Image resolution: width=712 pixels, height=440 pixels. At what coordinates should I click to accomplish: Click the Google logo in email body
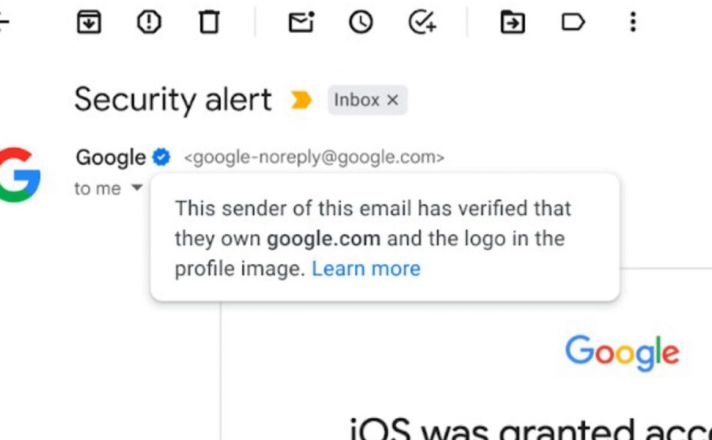click(x=622, y=354)
